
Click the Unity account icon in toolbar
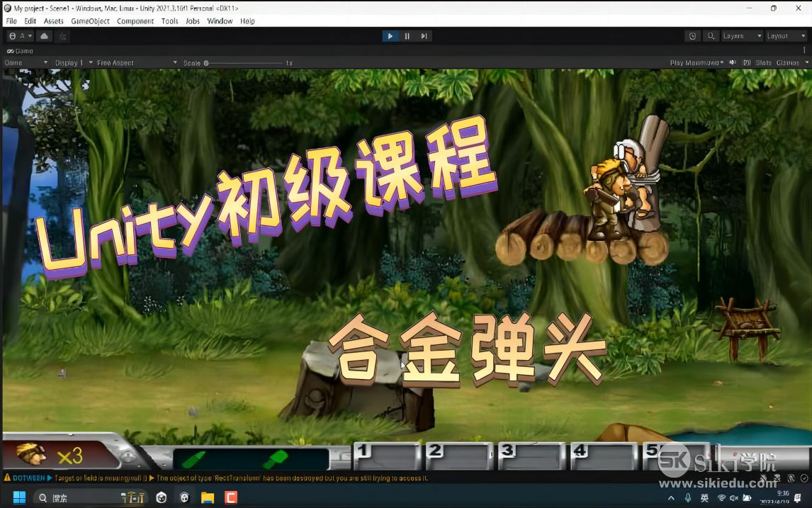click(x=13, y=35)
